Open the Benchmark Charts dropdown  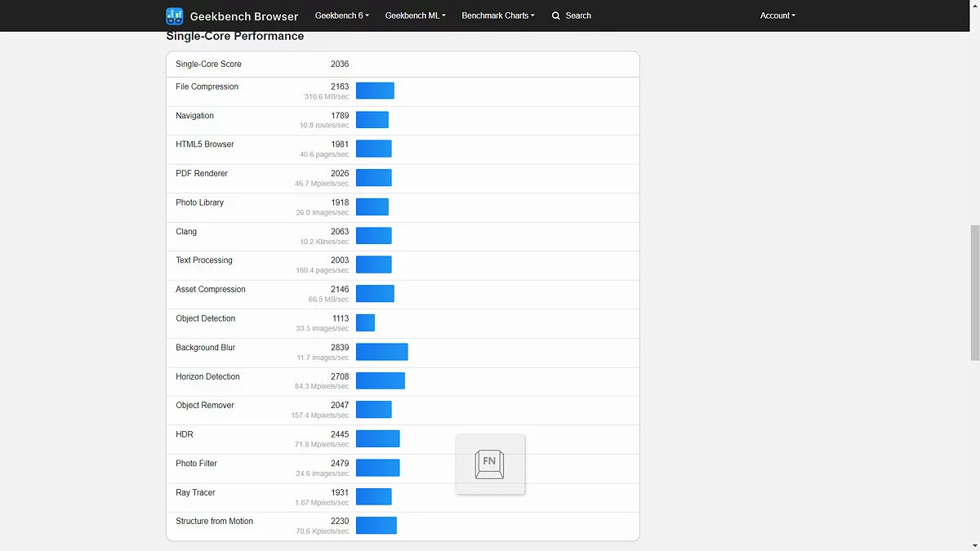pos(498,16)
